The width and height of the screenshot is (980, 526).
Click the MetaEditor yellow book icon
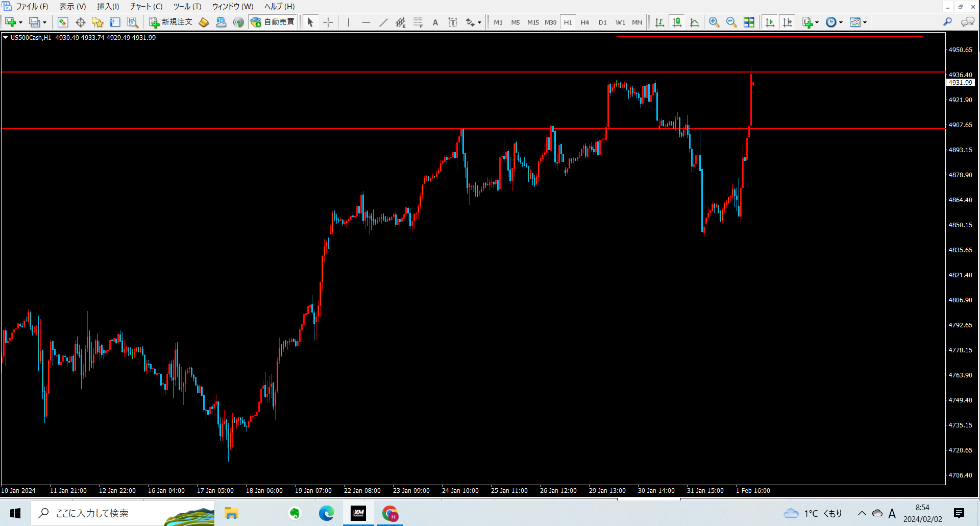204,22
